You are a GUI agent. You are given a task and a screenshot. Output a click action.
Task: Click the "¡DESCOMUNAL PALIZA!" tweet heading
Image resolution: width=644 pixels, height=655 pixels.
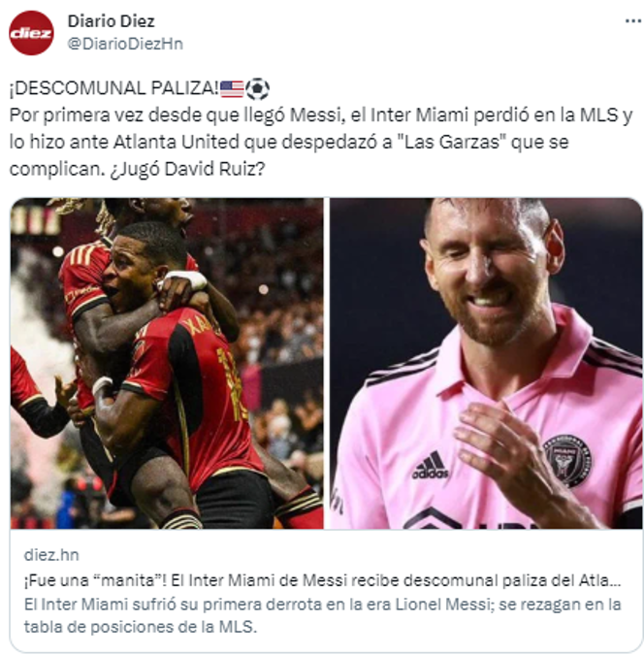coord(114,88)
